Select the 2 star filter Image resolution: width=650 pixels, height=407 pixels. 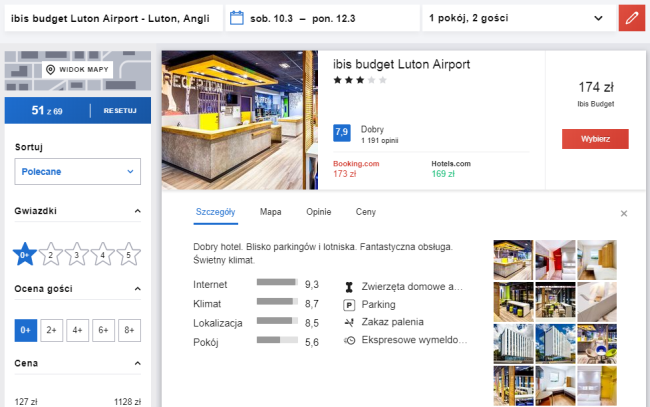[x=51, y=254]
